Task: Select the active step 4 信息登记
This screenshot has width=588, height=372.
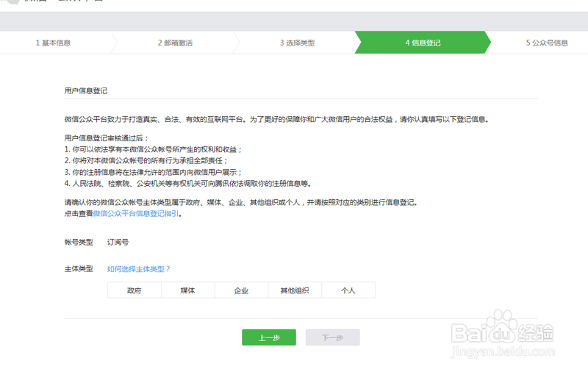Action: 423,43
